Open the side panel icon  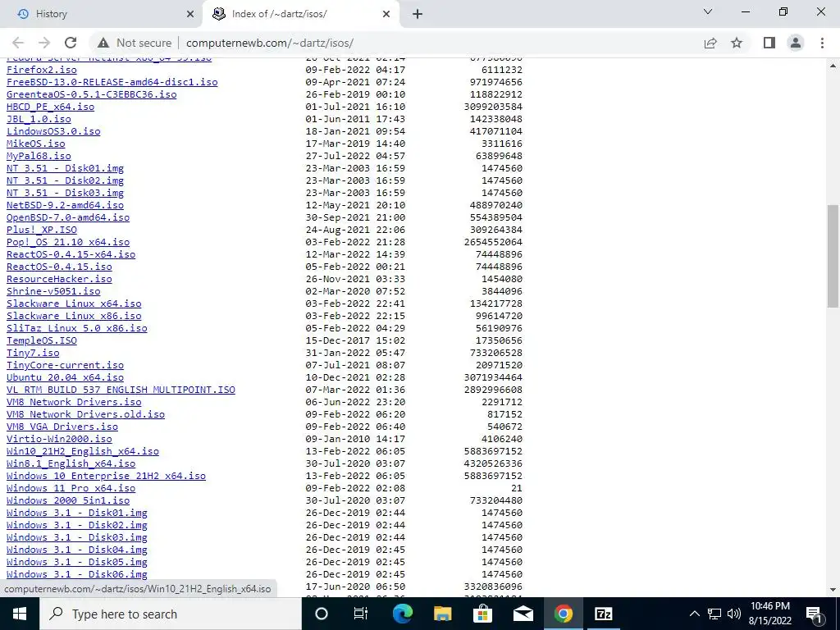[x=769, y=43]
